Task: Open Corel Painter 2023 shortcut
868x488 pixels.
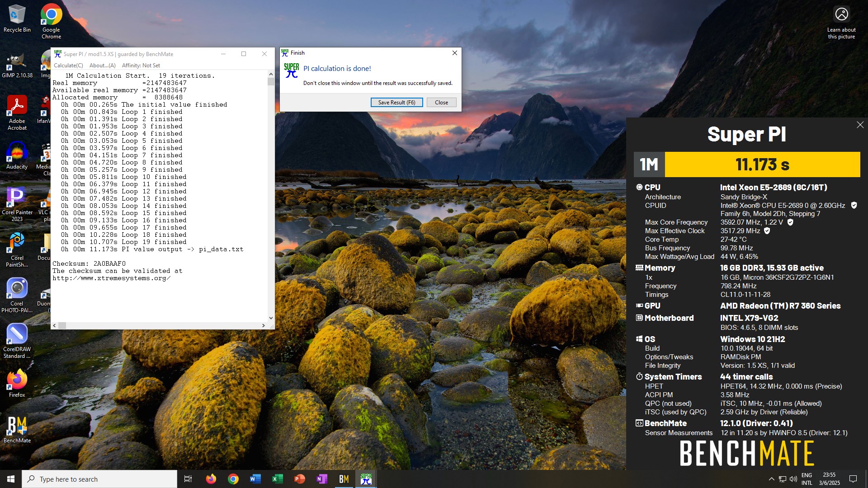Action: [17, 204]
